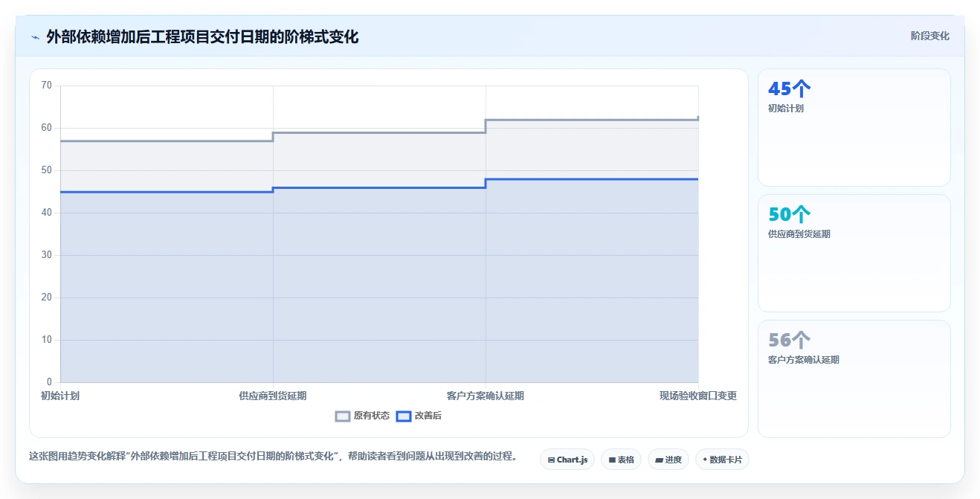Click the blue line step at 客户方案确认延期
Viewport: 980px width, 499px height.
coord(486,183)
